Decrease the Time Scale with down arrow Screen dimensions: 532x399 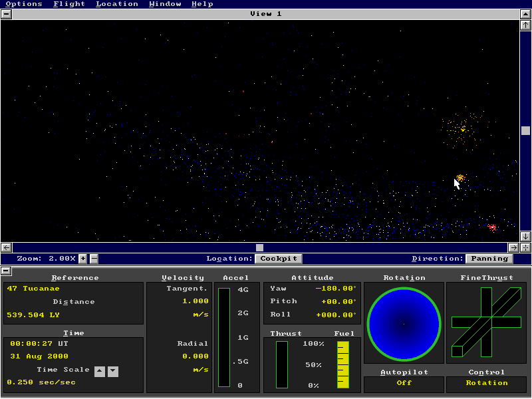[113, 371]
